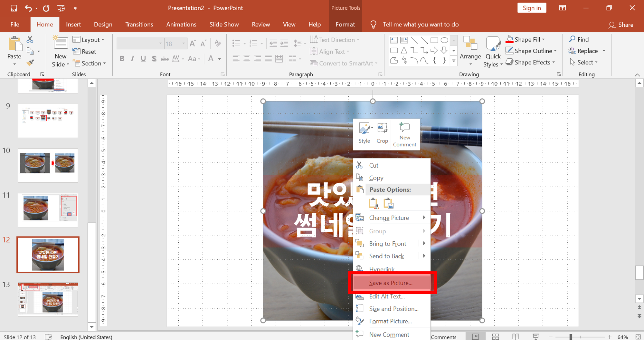The width and height of the screenshot is (644, 340).
Task: Click the Cut scissors icon in Clipboard
Action: pyautogui.click(x=30, y=39)
